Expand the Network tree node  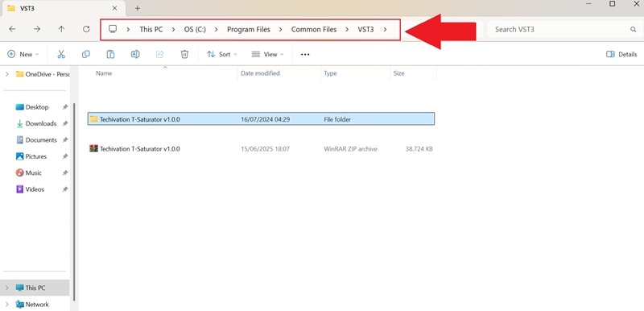point(7,304)
